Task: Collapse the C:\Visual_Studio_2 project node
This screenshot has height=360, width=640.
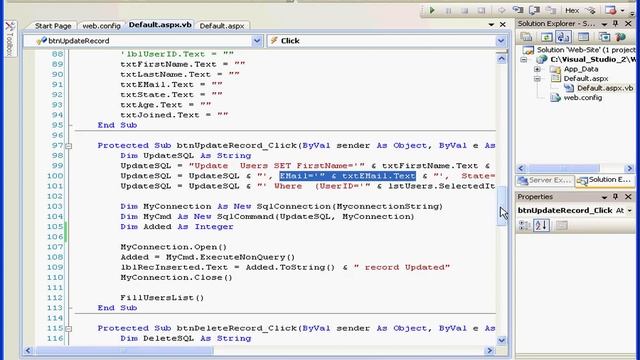Action: [x=524, y=60]
